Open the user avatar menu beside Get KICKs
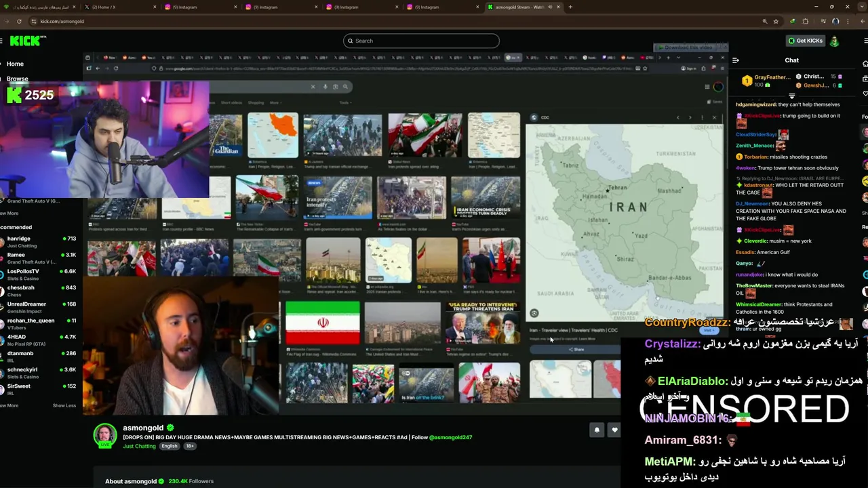868x488 pixels. (x=835, y=41)
